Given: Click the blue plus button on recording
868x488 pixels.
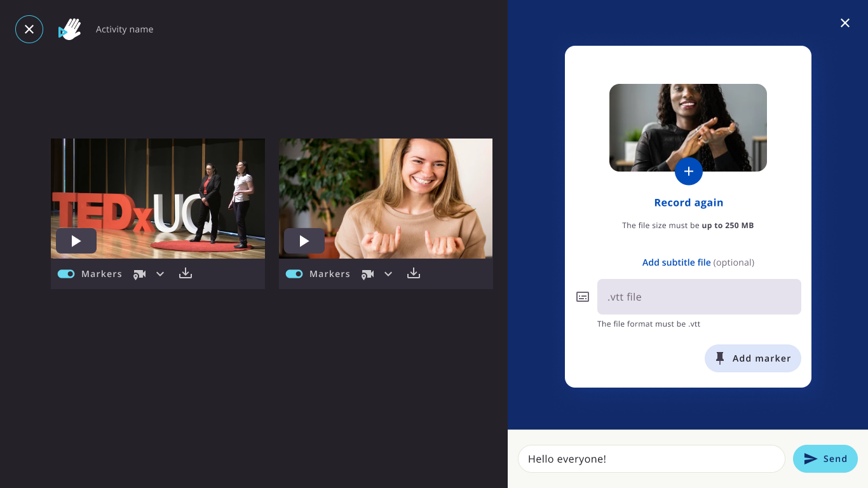Looking at the screenshot, I should (x=688, y=172).
